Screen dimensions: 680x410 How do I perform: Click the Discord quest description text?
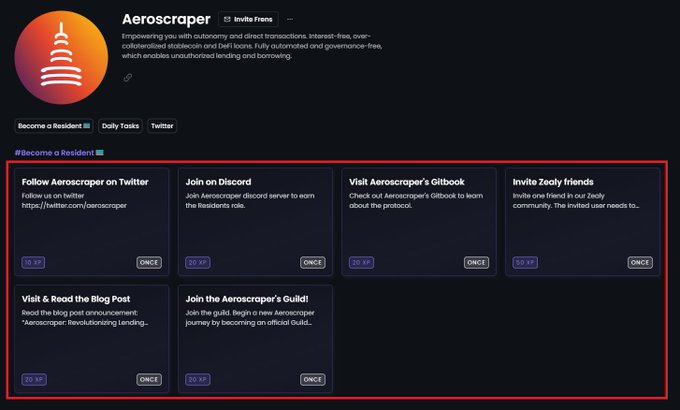(x=250, y=200)
